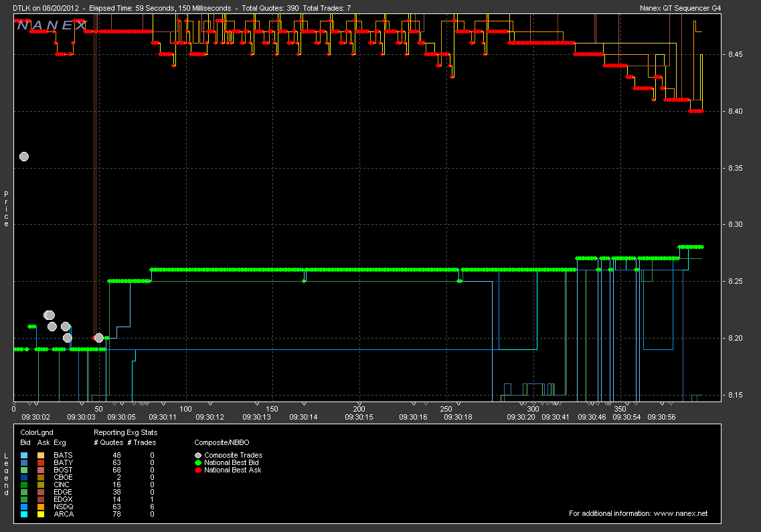The width and height of the screenshot is (761, 532).
Task: Click the 8.40 price axis label
Action: pos(736,111)
